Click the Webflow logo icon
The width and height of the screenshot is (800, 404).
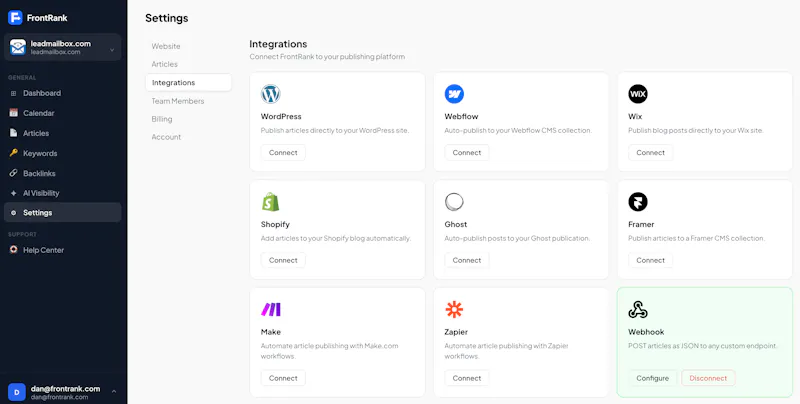tap(454, 94)
